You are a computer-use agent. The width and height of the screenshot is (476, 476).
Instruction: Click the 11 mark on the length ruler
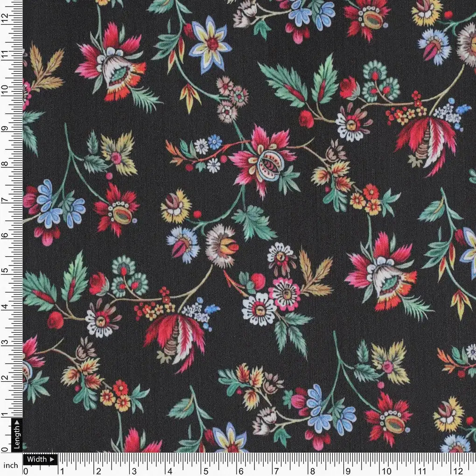[5, 54]
